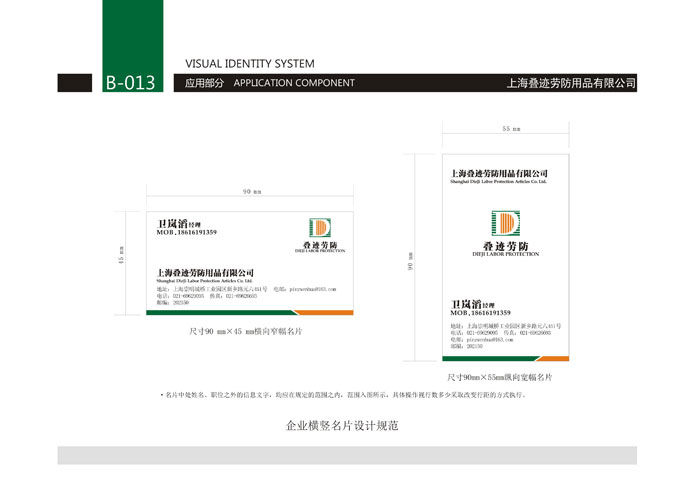Viewport: 683px width, 483px height.
Task: Click the gray footer bar
Action: tap(346, 455)
